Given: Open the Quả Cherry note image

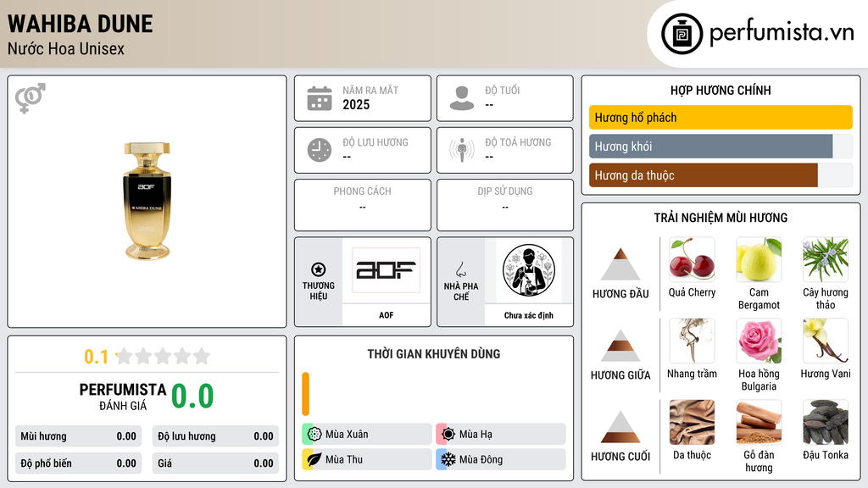Looking at the screenshot, I should tap(692, 259).
